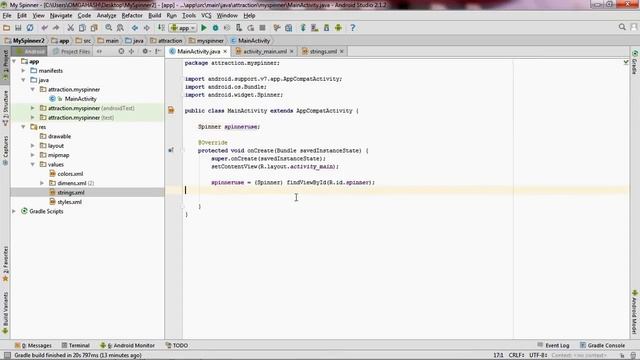Click the override gutter icon beside onCreate
This screenshot has width=640, height=360.
[171, 150]
